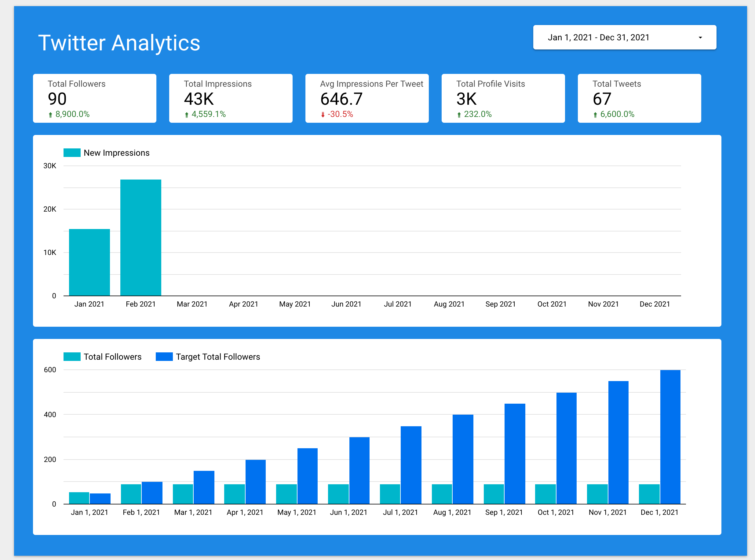This screenshot has height=560, width=755.
Task: Select the Total Tweets value 67
Action: pyautogui.click(x=602, y=99)
